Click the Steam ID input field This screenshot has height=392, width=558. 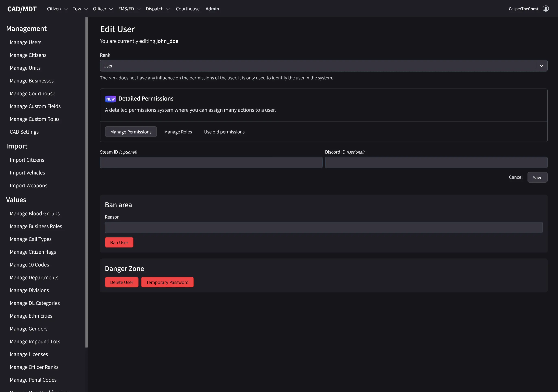211,162
